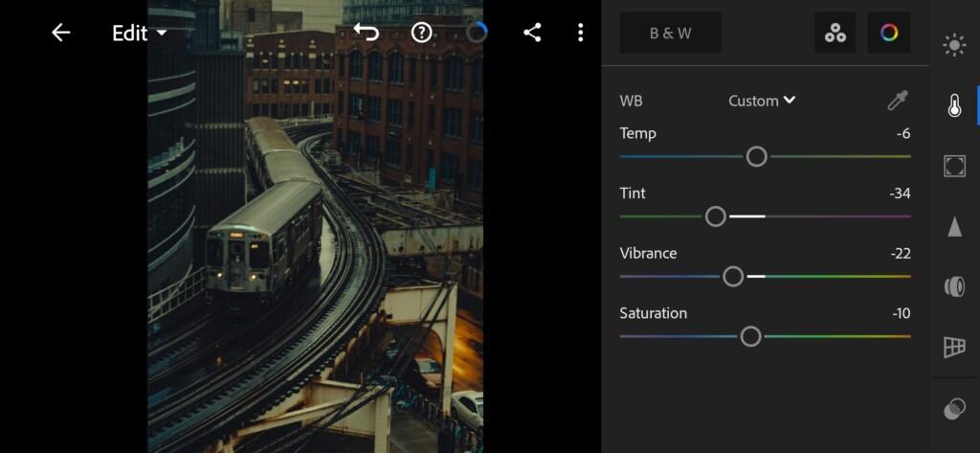Click the Temp value -6
The image size is (980, 453).
903,133
